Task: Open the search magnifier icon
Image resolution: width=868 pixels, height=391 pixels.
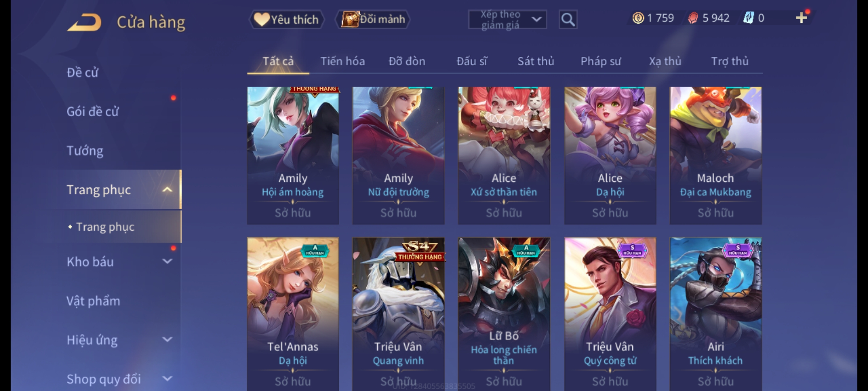Action: click(568, 20)
